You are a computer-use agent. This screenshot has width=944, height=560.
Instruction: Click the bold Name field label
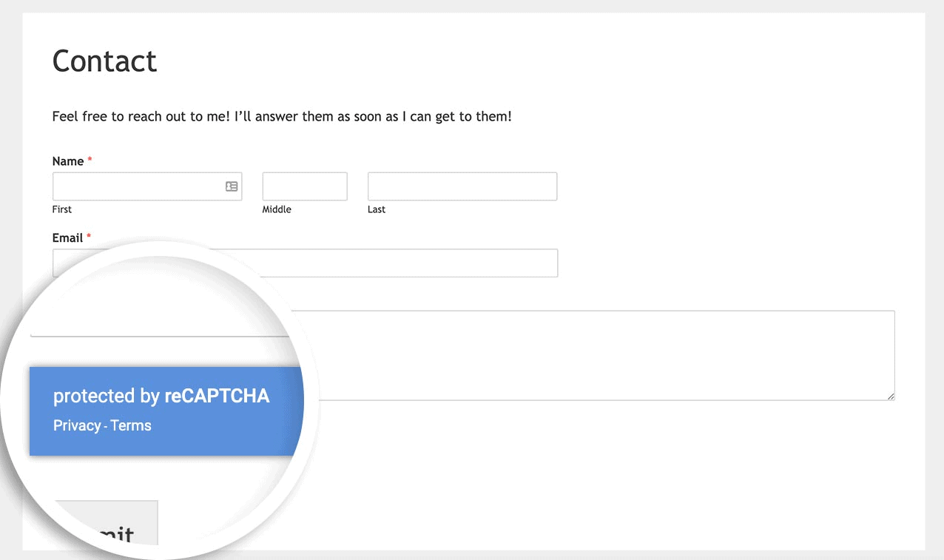click(x=68, y=161)
